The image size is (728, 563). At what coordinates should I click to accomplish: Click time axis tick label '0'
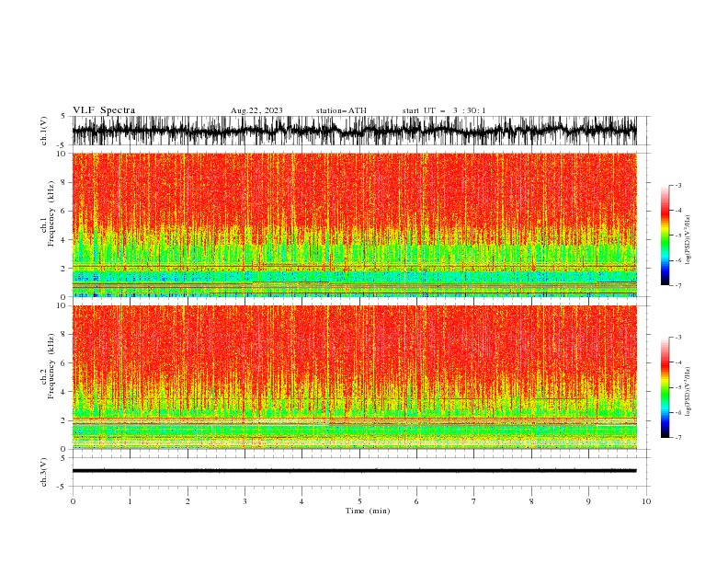(x=73, y=501)
